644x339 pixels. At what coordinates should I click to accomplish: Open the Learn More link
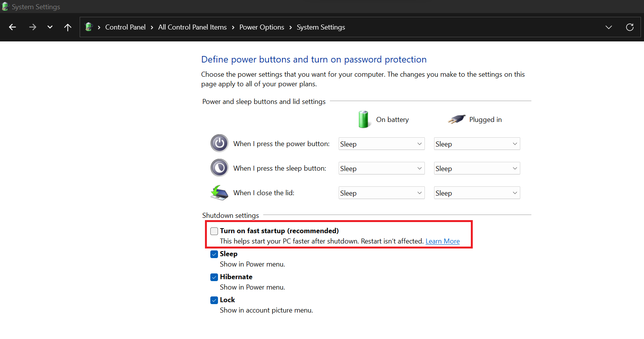coord(442,241)
